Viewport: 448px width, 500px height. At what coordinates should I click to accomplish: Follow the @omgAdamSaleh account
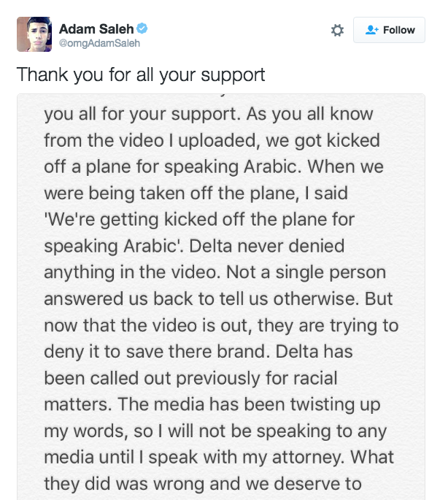389,30
